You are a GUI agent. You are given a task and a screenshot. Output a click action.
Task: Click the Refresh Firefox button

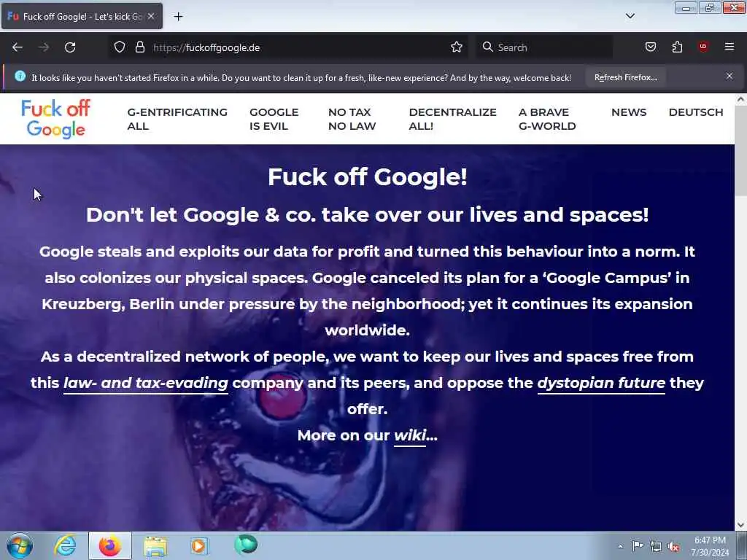[625, 77]
